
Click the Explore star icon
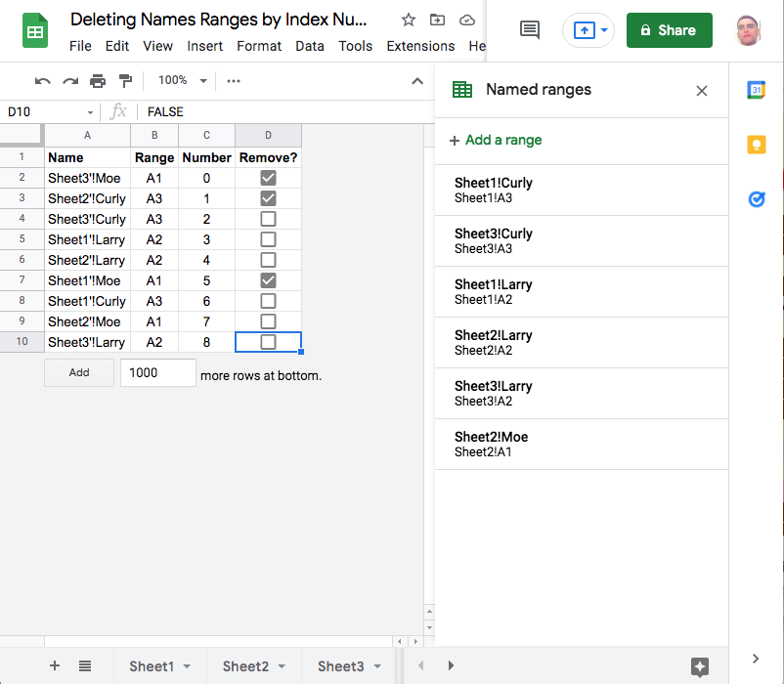[700, 666]
